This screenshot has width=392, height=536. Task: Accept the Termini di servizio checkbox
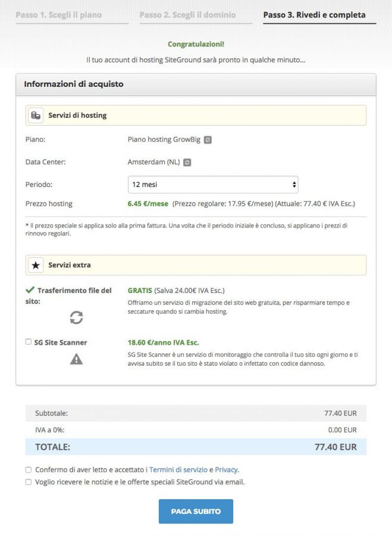(29, 470)
